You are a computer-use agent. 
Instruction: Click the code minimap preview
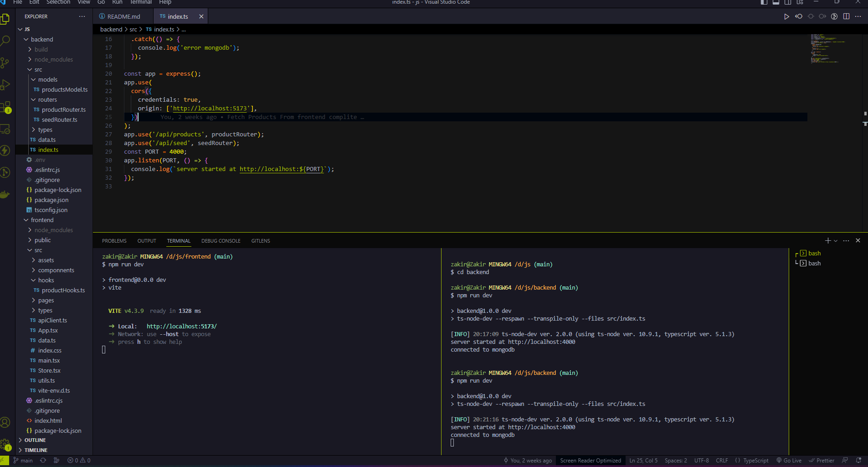coord(828,48)
